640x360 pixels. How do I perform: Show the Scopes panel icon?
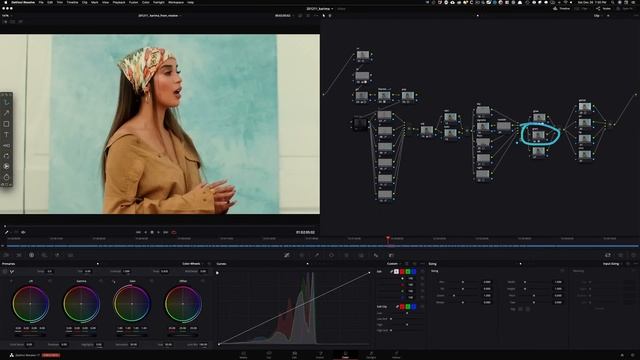click(x=620, y=255)
